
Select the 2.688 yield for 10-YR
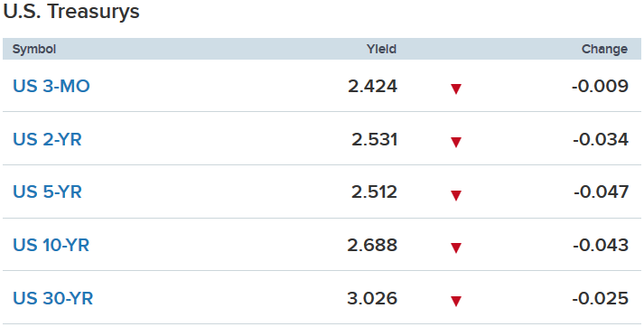372,246
